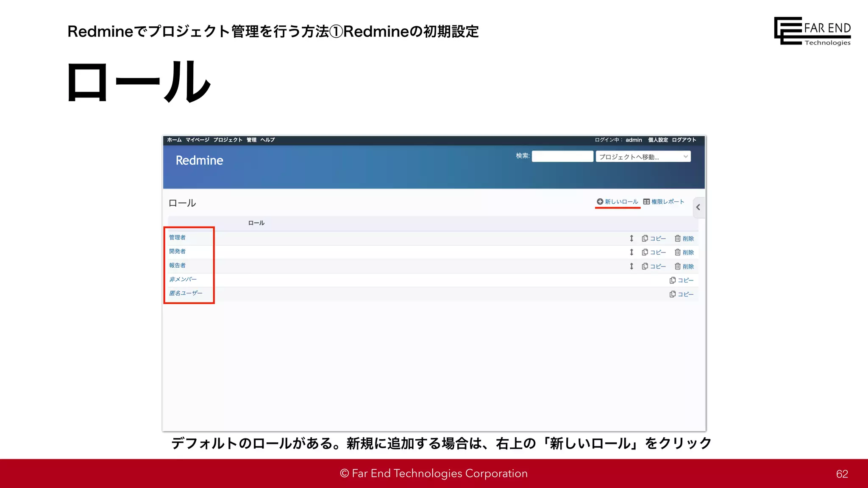868x488 pixels.
Task: Open the 権限レポート link
Action: [668, 202]
